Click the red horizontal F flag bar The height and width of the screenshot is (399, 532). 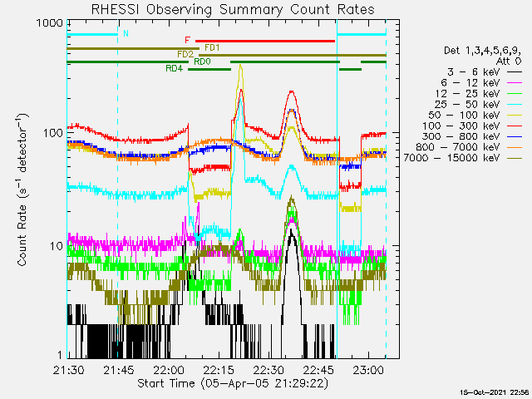[265, 41]
